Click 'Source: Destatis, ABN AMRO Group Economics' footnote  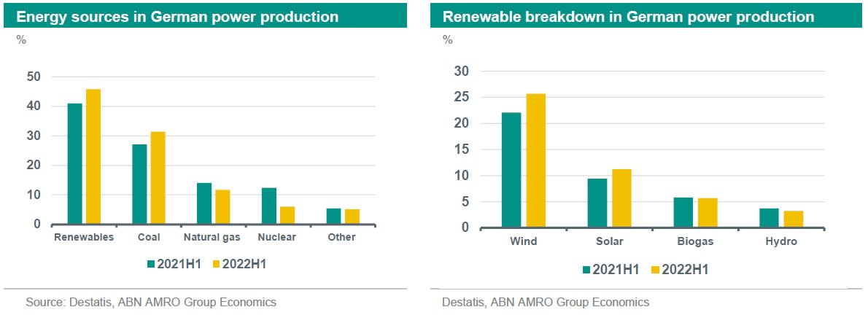151,303
